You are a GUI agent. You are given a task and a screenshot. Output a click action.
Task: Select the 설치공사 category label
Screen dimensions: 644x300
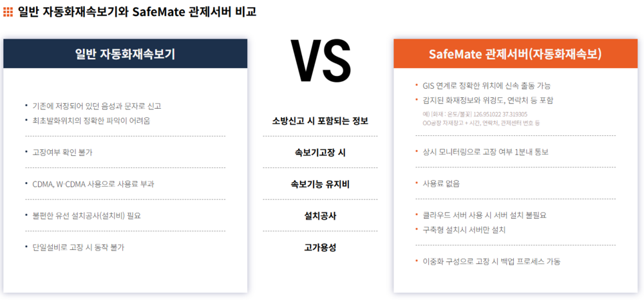click(x=320, y=216)
